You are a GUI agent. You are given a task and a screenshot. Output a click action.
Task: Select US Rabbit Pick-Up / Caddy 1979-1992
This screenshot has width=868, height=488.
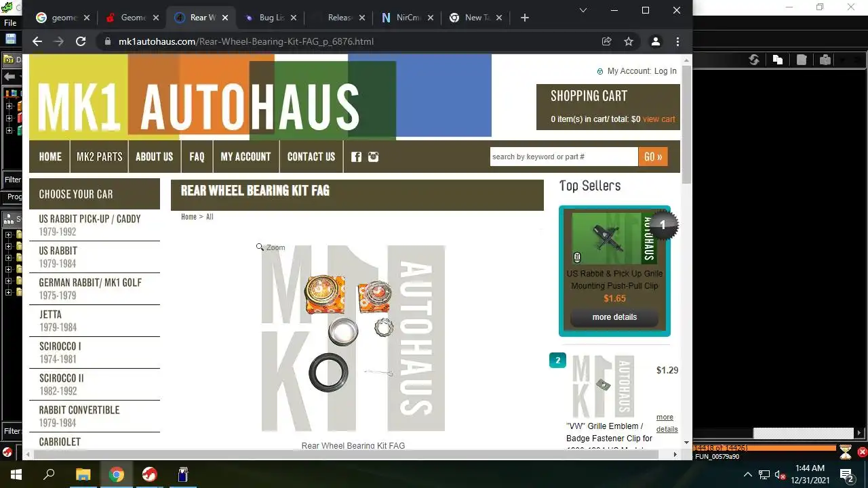tap(94, 225)
